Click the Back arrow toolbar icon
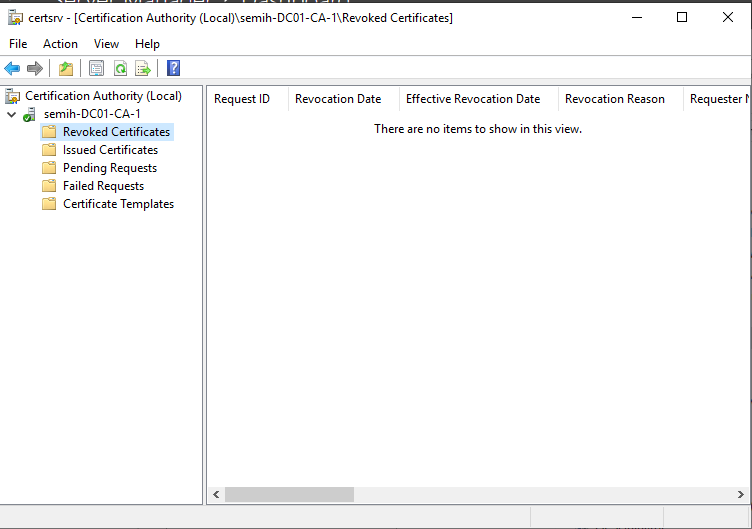Image resolution: width=752 pixels, height=529 pixels. tap(12, 68)
